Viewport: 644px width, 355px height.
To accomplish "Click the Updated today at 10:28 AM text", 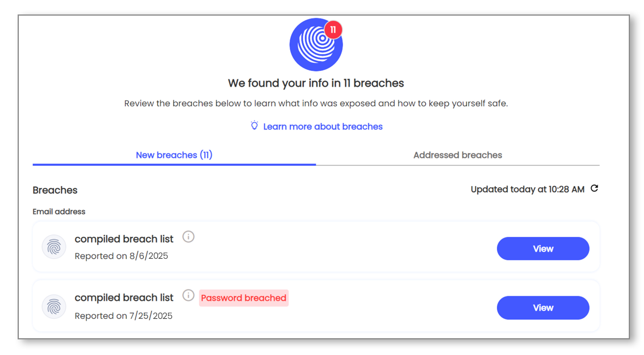I will [527, 189].
